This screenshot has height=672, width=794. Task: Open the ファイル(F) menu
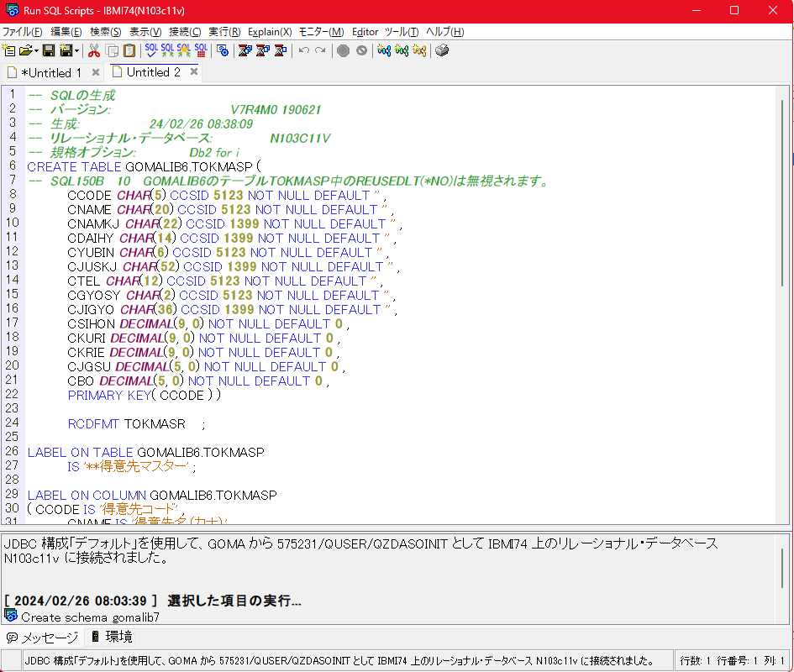[23, 32]
